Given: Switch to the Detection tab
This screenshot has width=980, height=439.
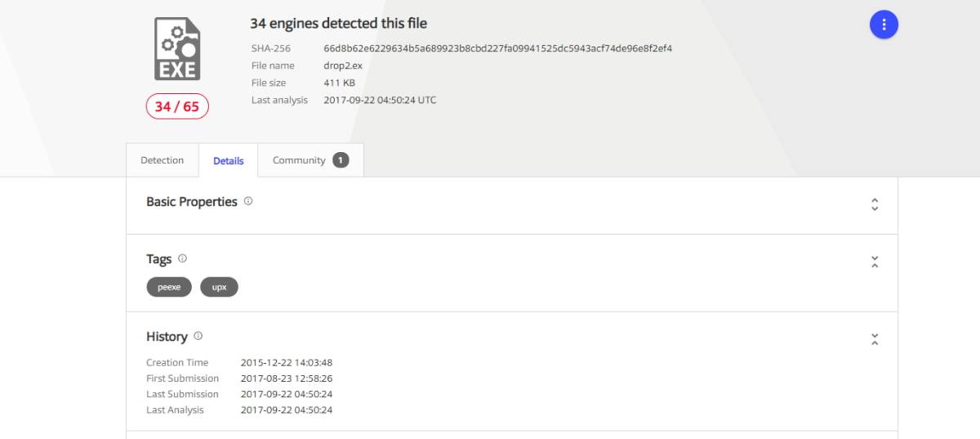Looking at the screenshot, I should click(163, 160).
